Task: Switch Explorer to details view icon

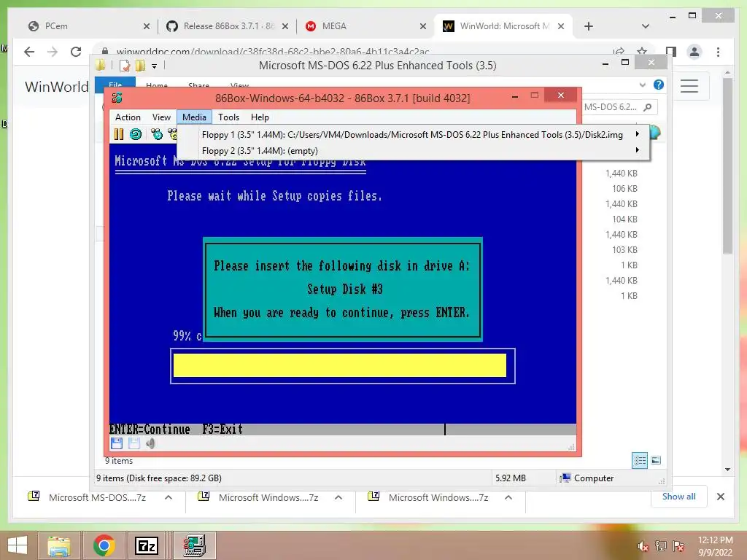Action: 640,460
